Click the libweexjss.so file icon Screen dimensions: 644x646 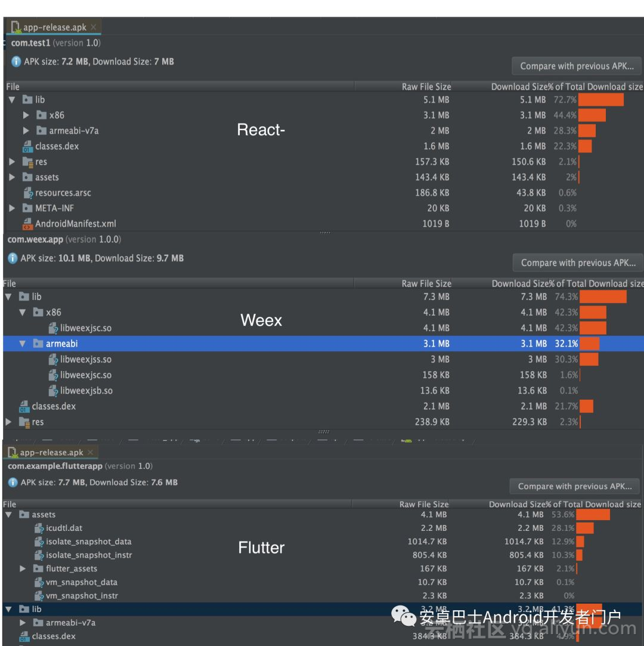click(53, 359)
